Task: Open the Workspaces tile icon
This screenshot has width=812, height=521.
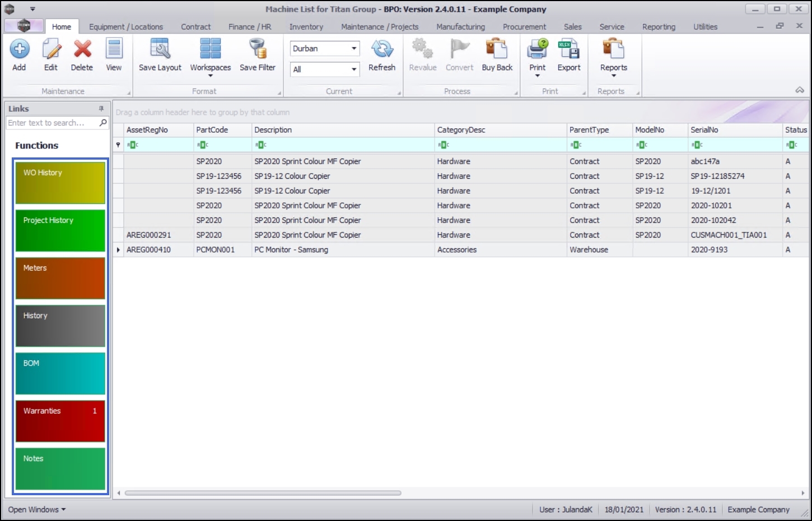Action: (211, 48)
